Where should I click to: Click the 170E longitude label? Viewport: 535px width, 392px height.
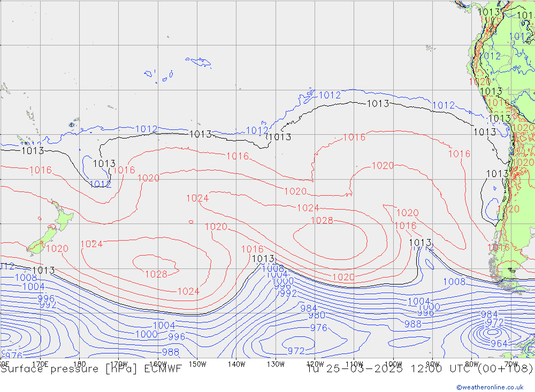pos(40,364)
